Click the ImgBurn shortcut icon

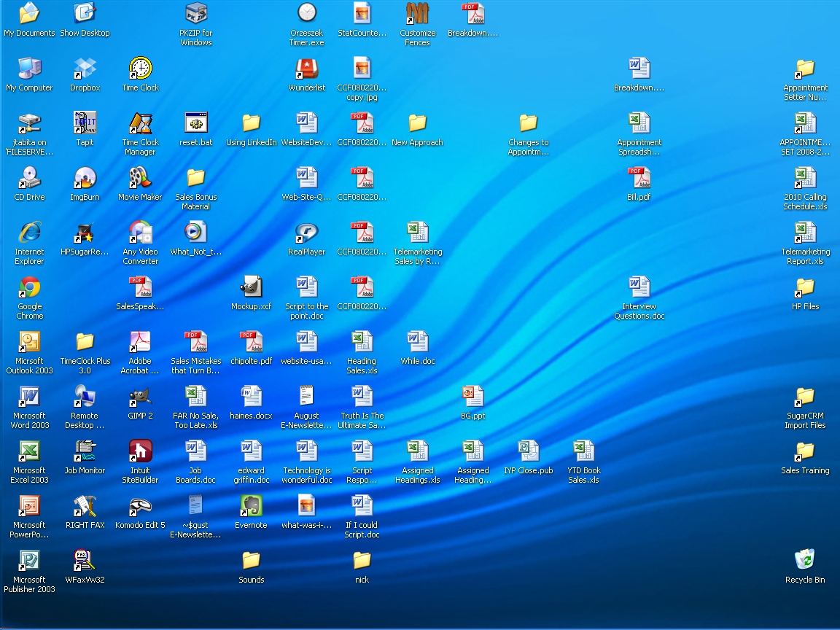(x=85, y=179)
